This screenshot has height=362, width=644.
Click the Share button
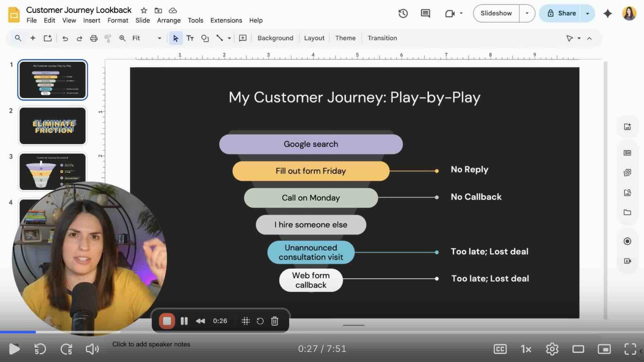pyautogui.click(x=561, y=13)
